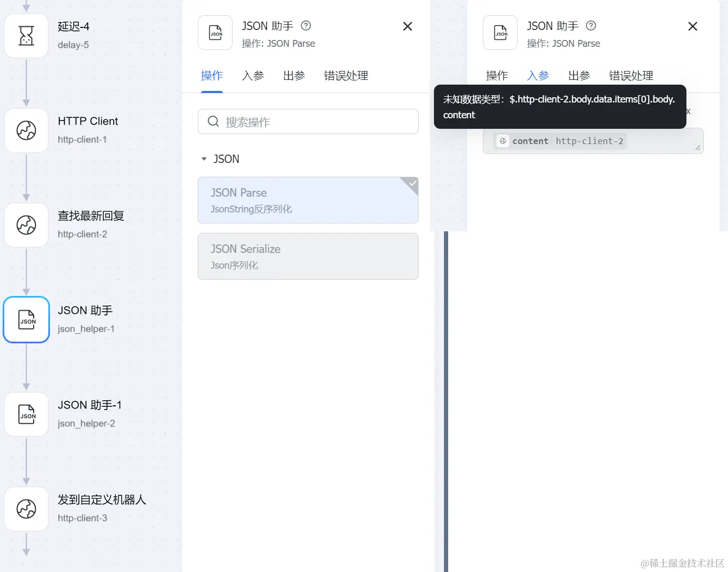
Task: Click the variable icon on content tag
Action: tap(503, 141)
